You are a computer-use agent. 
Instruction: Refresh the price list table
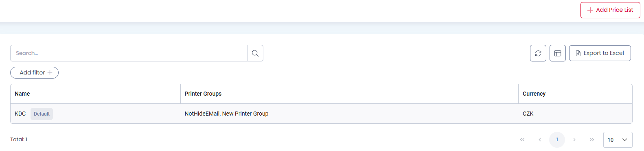[x=538, y=53]
